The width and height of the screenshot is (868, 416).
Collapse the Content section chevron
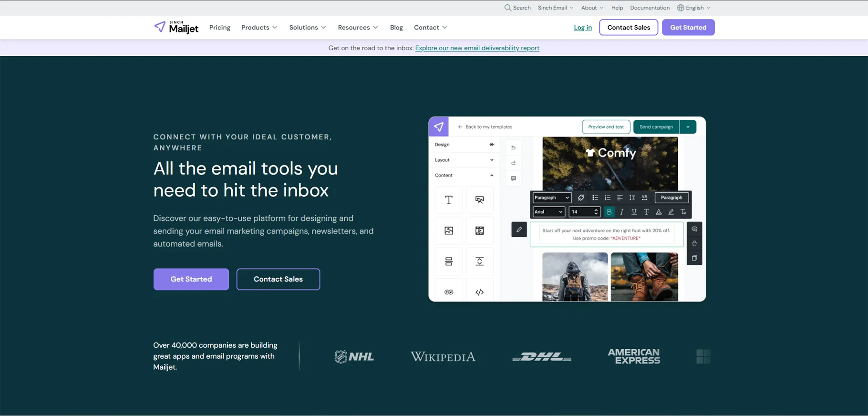[x=492, y=175]
